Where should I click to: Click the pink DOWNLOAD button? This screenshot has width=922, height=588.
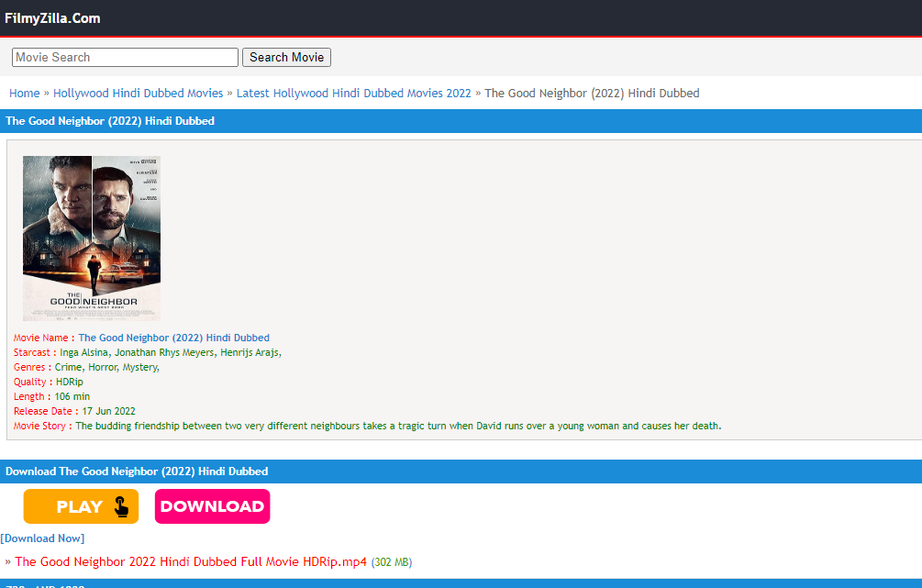(x=212, y=506)
